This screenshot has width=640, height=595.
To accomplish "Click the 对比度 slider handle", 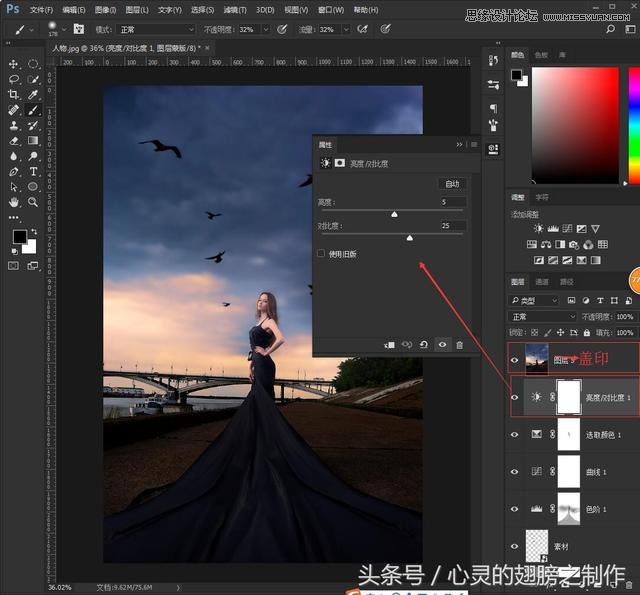I will 410,238.
